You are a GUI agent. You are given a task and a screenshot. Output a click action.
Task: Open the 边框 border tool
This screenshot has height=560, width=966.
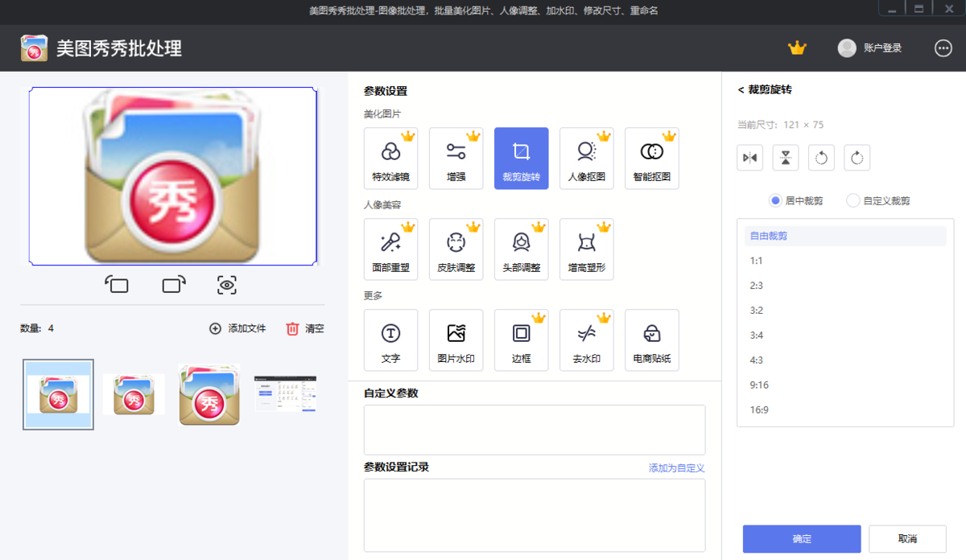coord(521,340)
